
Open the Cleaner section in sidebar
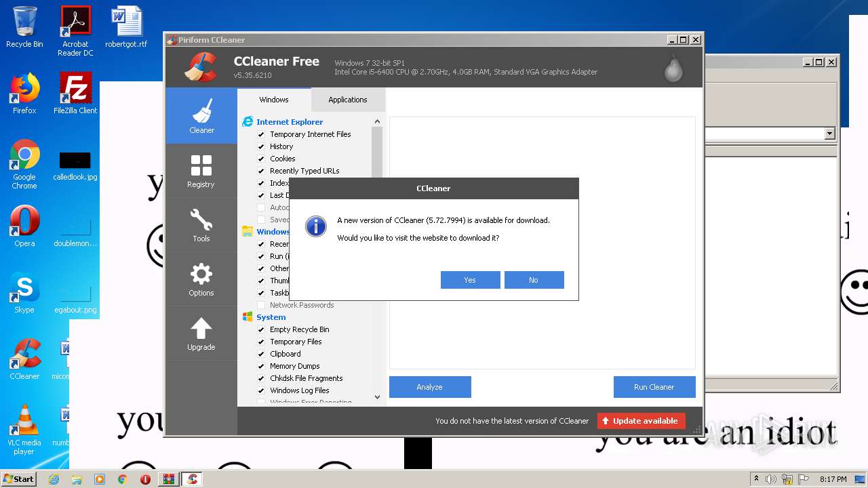201,116
